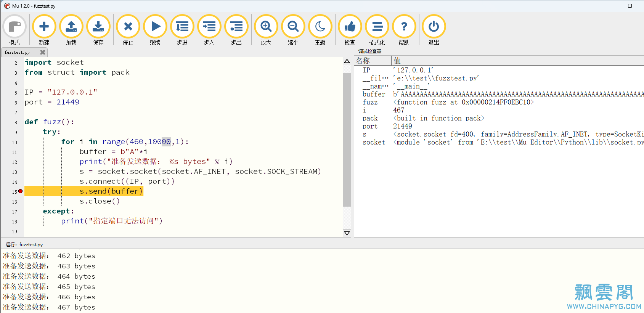644x313 pixels.
Task: Click the def fuzz(): line
Action: [50, 122]
